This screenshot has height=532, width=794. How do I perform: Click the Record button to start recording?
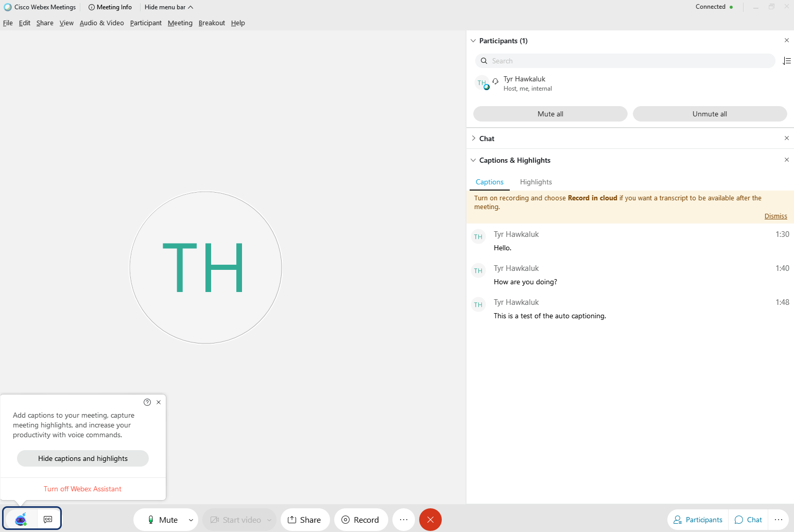[x=361, y=519]
